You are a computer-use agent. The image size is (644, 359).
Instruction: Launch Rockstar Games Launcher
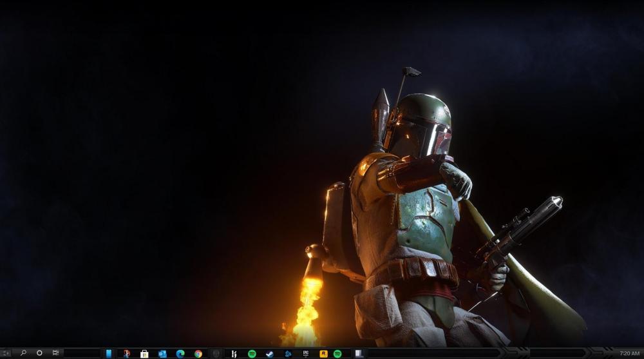(x=323, y=353)
